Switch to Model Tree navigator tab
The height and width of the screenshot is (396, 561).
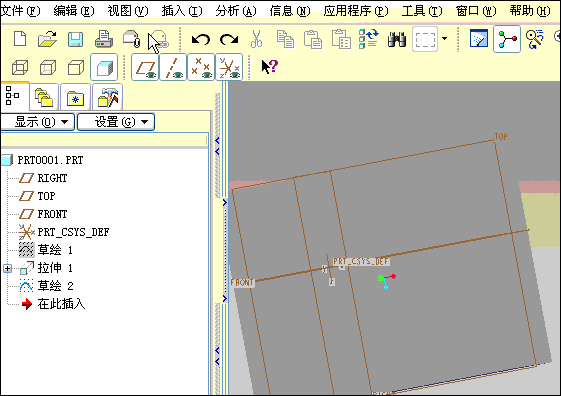(x=14, y=96)
